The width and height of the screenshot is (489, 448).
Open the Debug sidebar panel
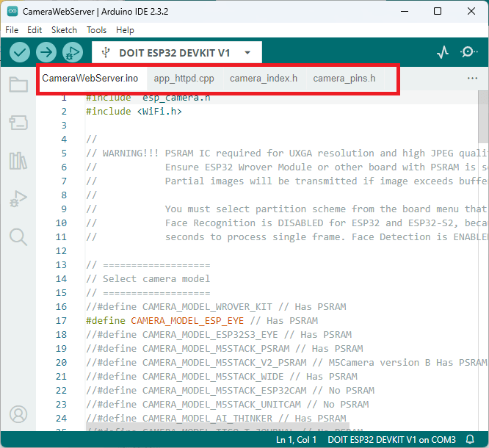coord(18,198)
